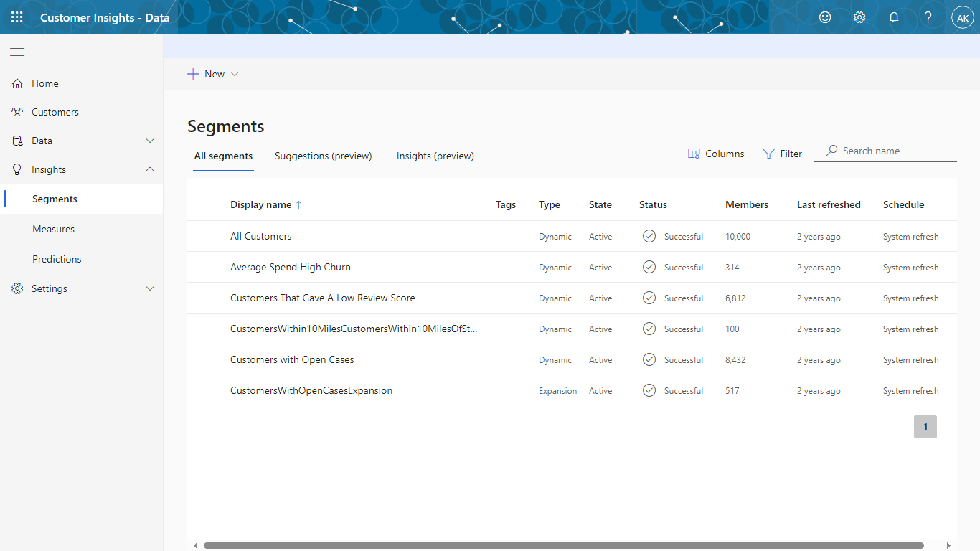Open the notifications bell icon
980x551 pixels.
point(894,17)
